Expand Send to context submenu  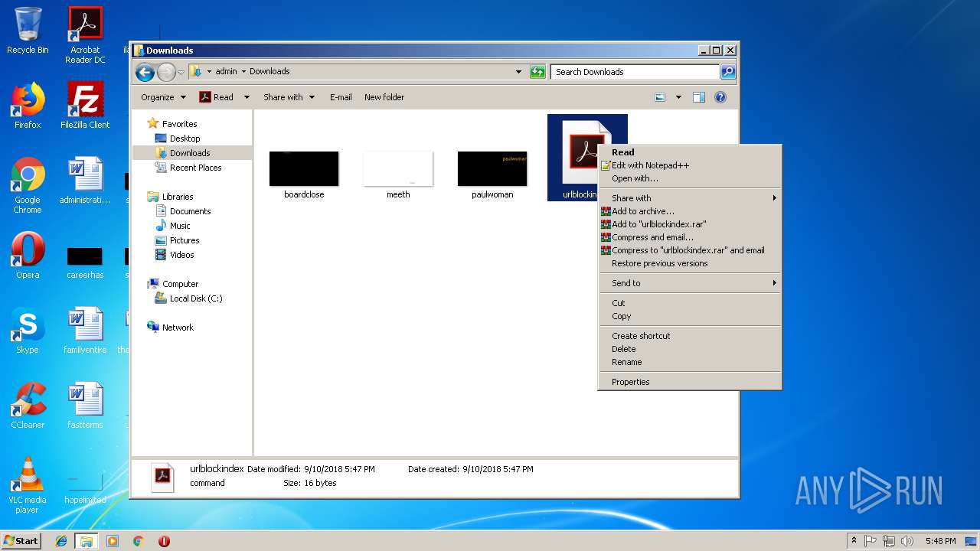click(x=690, y=283)
